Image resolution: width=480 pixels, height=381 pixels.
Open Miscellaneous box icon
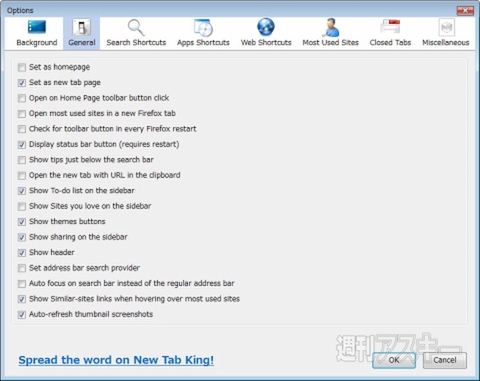[x=446, y=27]
